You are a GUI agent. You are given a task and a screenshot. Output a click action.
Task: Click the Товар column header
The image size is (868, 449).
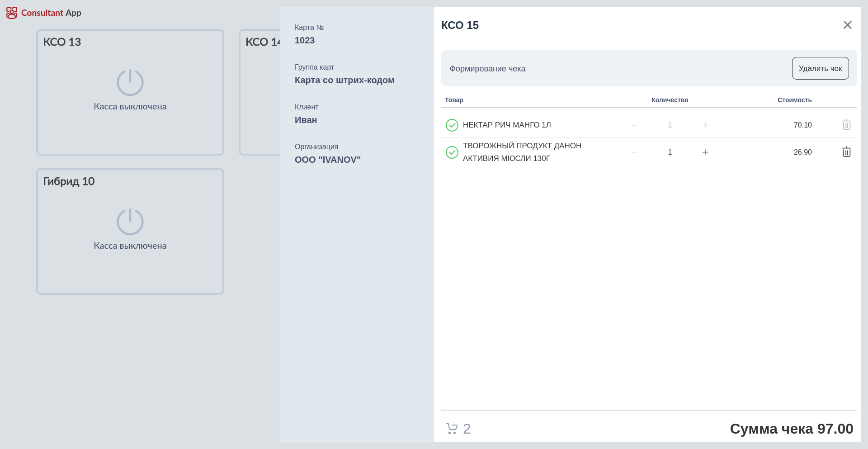click(454, 100)
